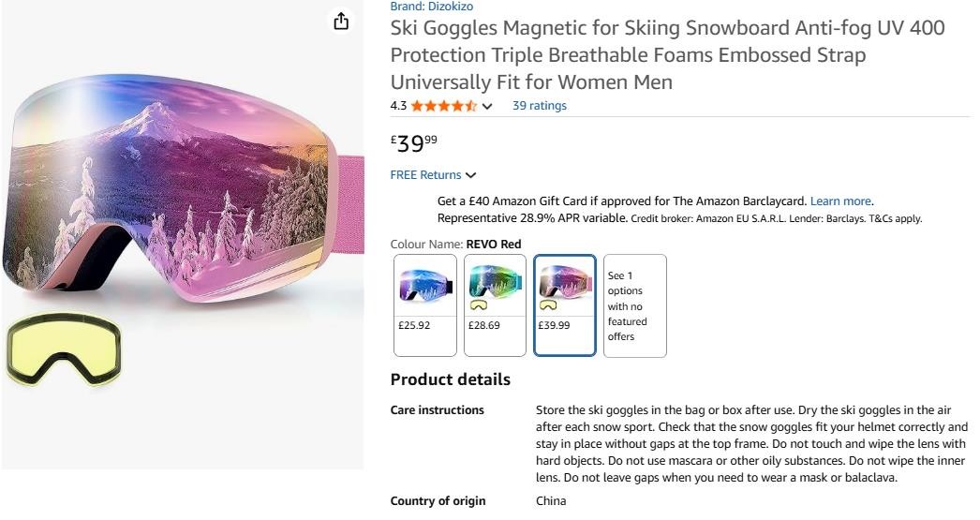Screen dimensions: 980x520
Task: Select the £39.99 REVO Red colour swatch
Action: point(565,305)
